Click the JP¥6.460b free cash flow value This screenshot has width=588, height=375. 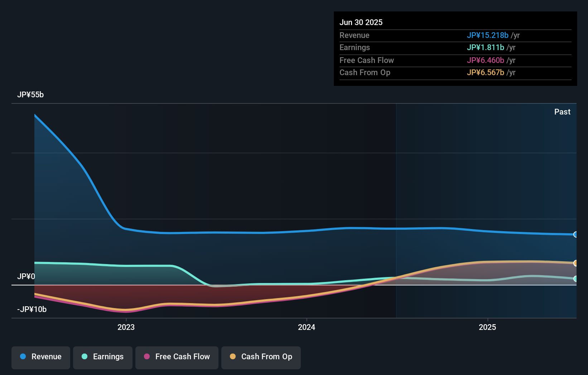(485, 60)
